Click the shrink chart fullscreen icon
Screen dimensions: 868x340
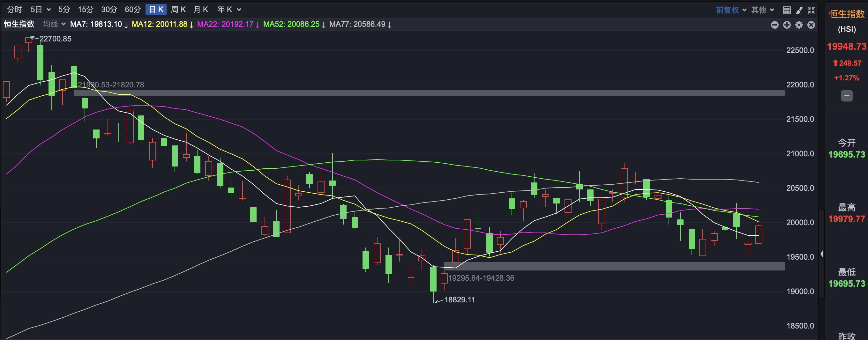811,10
